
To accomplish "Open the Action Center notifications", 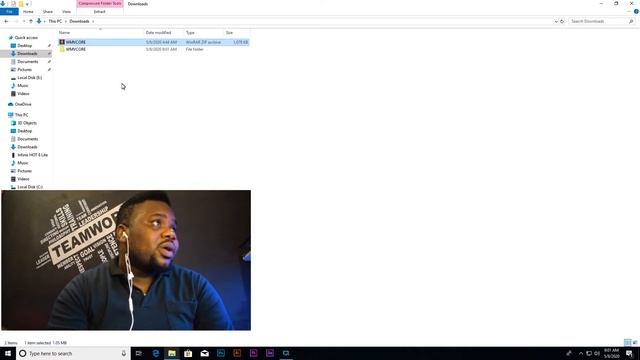I will 629,353.
